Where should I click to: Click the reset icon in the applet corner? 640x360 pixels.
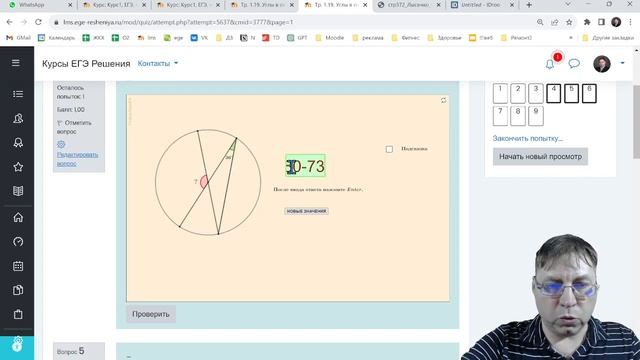[443, 100]
